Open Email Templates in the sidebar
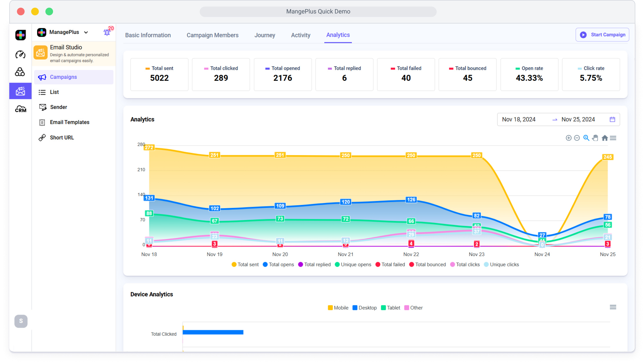 coord(70,122)
